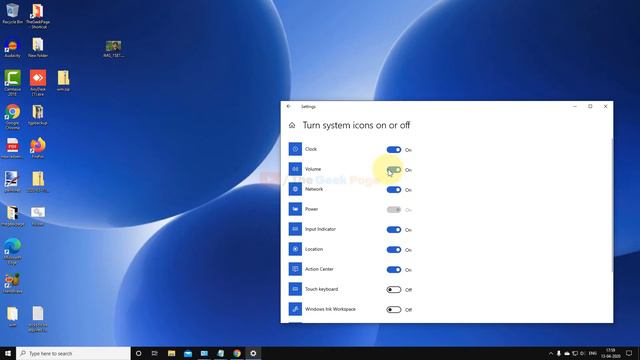640x360 pixels.
Task: Click the ENG language indicator in tray
Action: point(593,353)
